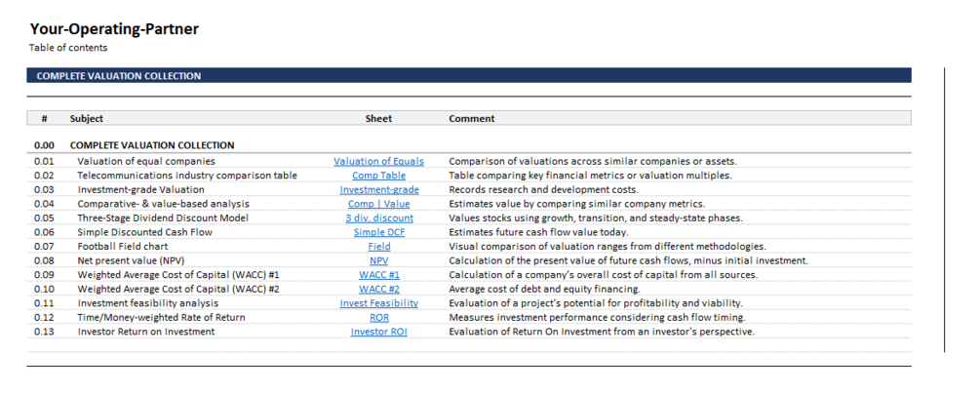
Task: Select comment about investor's perspective ROI
Action: 602,332
